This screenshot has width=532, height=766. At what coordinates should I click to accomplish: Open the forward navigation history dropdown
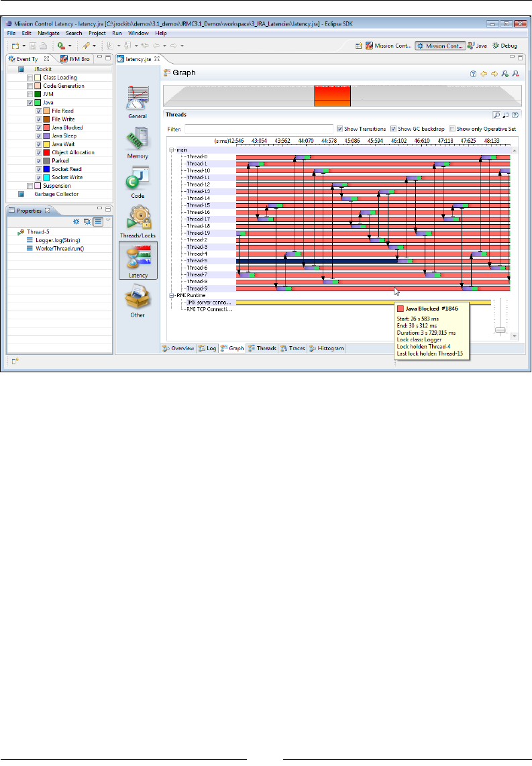(182, 46)
